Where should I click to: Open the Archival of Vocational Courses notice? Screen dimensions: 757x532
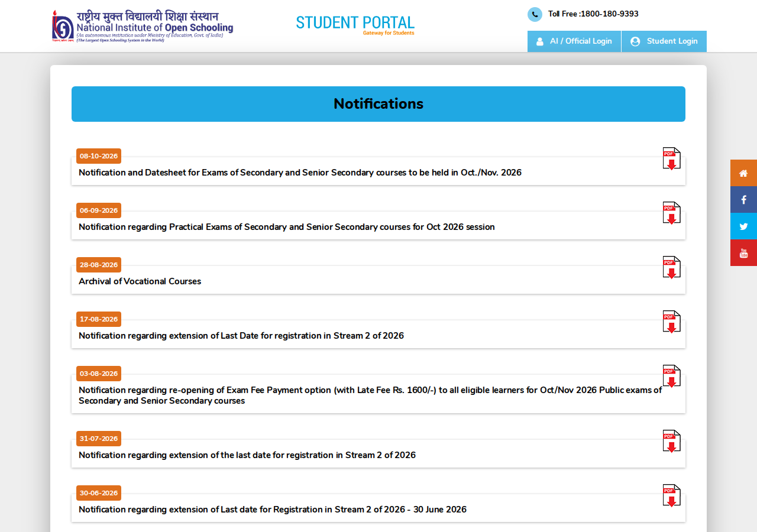tap(140, 281)
